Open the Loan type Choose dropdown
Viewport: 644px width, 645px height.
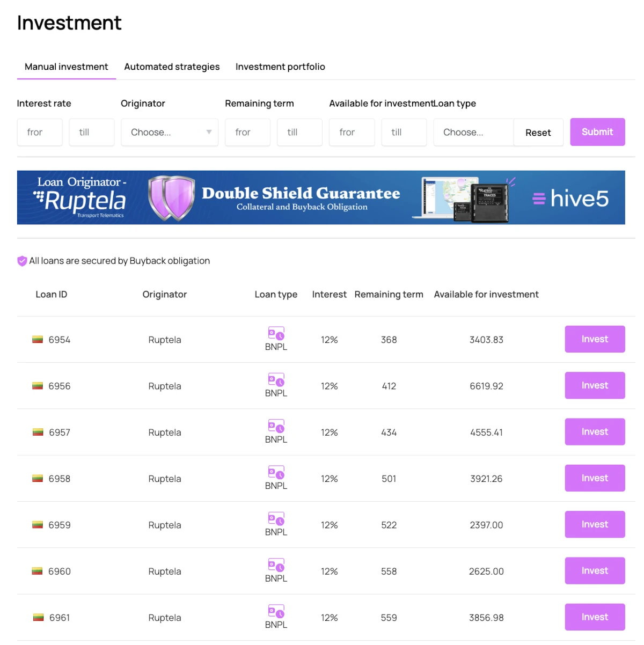click(473, 132)
